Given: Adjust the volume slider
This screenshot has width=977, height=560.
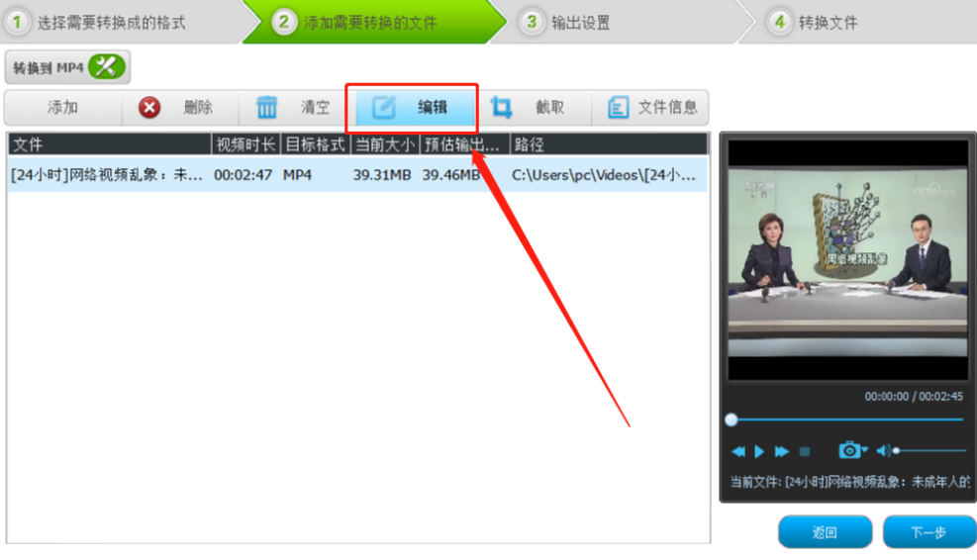Looking at the screenshot, I should [929, 450].
